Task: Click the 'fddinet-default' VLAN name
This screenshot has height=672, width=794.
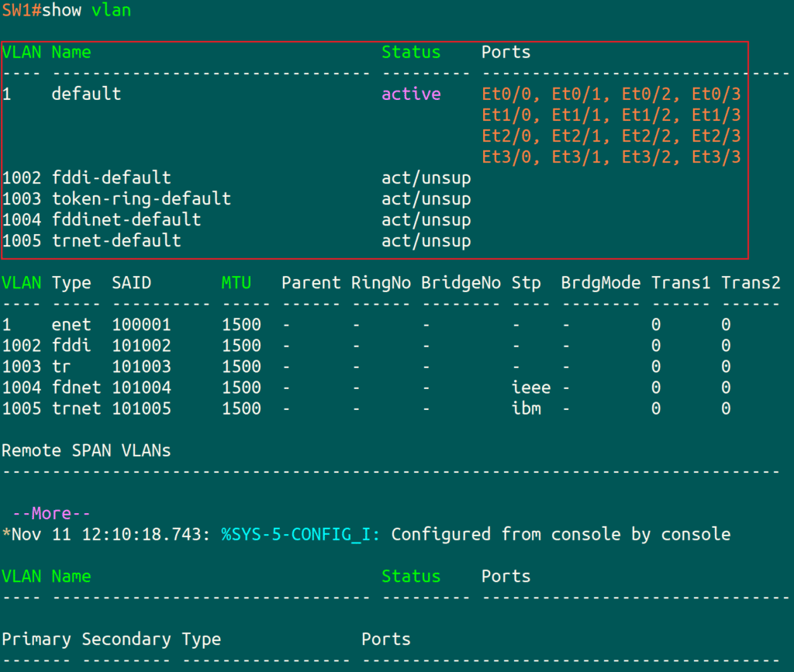Action: [x=126, y=220]
